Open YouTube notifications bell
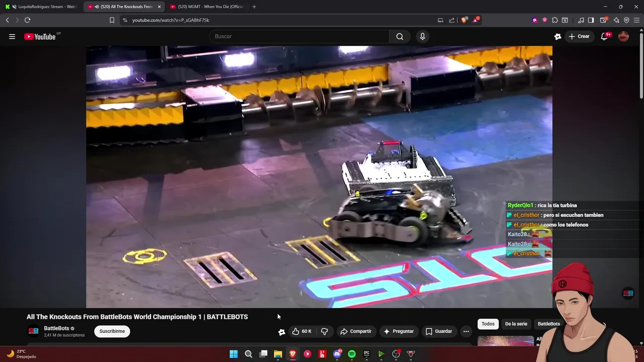The height and width of the screenshot is (362, 644). pos(605,36)
